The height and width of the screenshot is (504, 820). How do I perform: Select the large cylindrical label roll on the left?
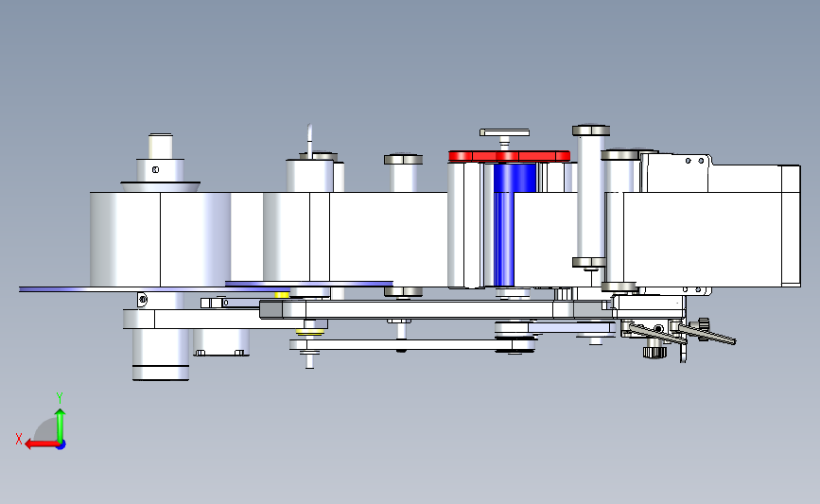(160, 239)
